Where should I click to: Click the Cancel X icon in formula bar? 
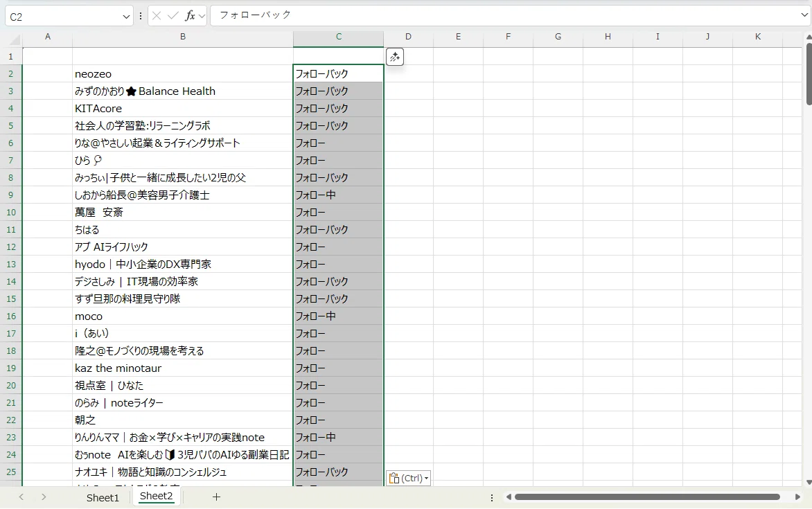pyautogui.click(x=157, y=16)
